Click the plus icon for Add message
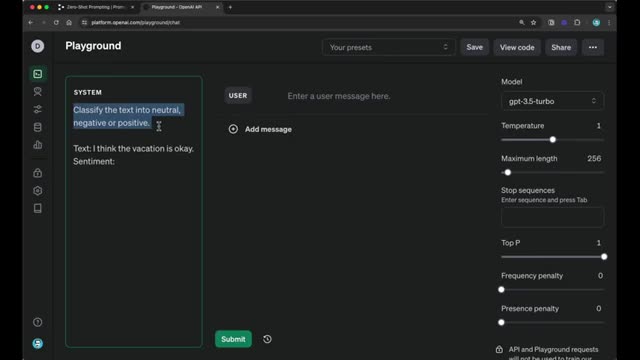 233,129
